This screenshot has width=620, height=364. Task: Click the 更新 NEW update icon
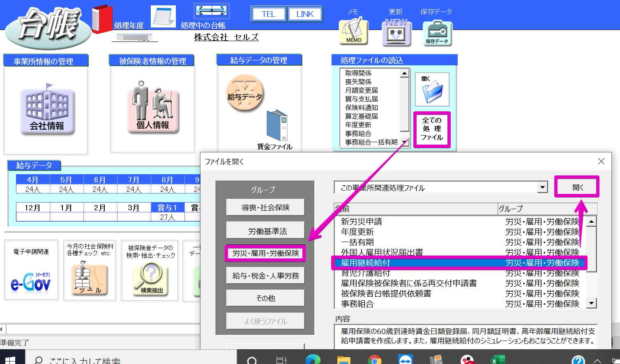pos(396,32)
